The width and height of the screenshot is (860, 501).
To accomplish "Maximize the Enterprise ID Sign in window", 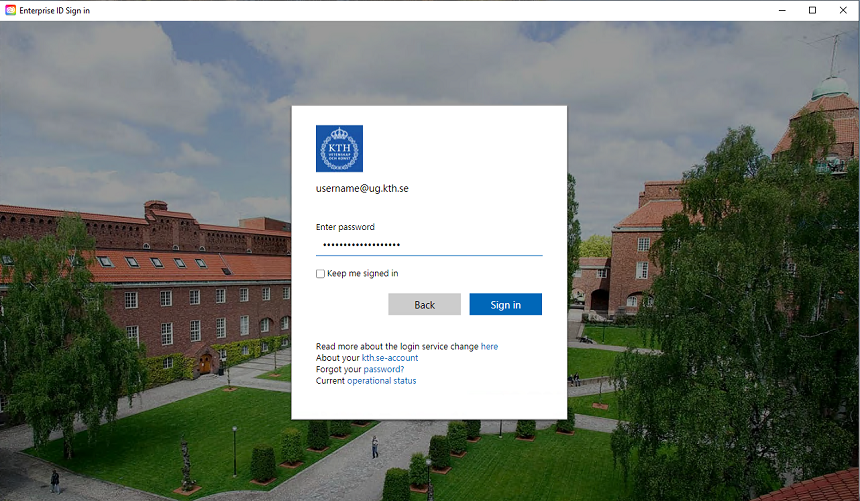I will coord(812,10).
